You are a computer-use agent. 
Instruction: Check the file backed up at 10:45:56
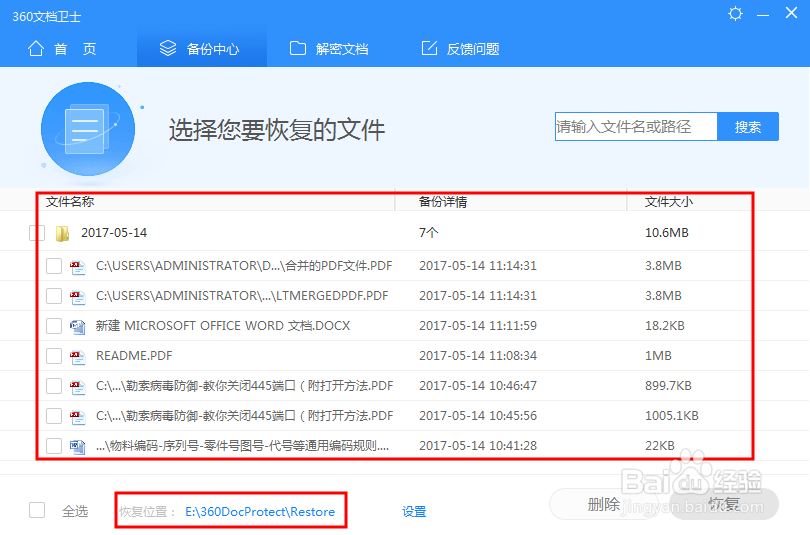pos(54,416)
